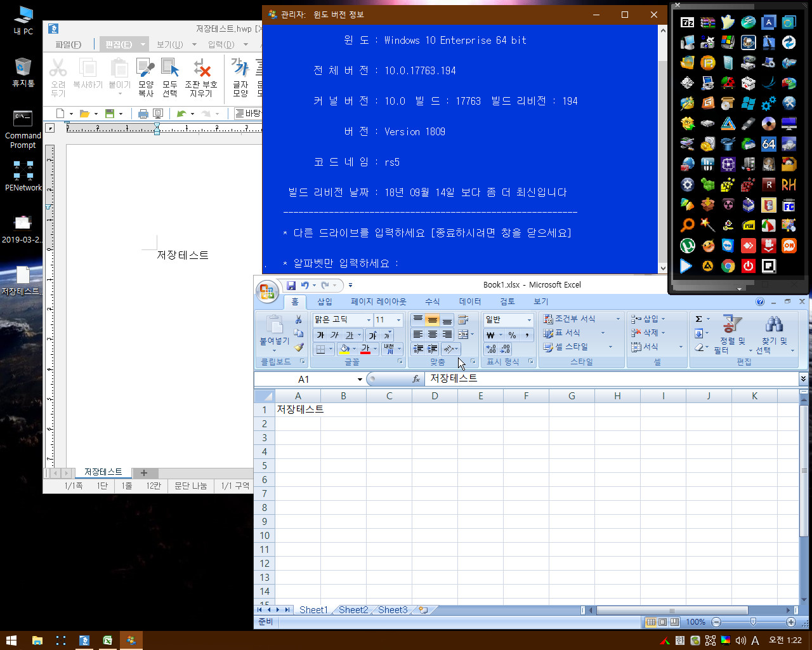
Task: Toggle middle vertical align in Excel
Action: click(432, 320)
